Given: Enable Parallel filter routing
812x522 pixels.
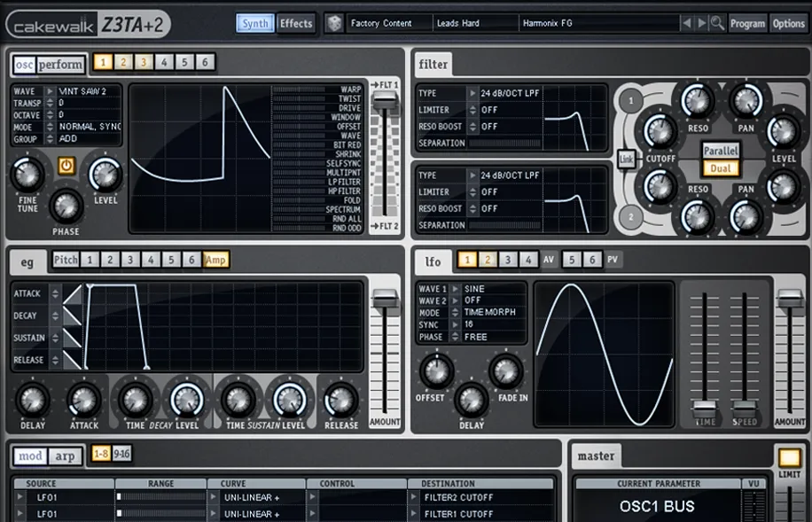Looking at the screenshot, I should (x=721, y=151).
